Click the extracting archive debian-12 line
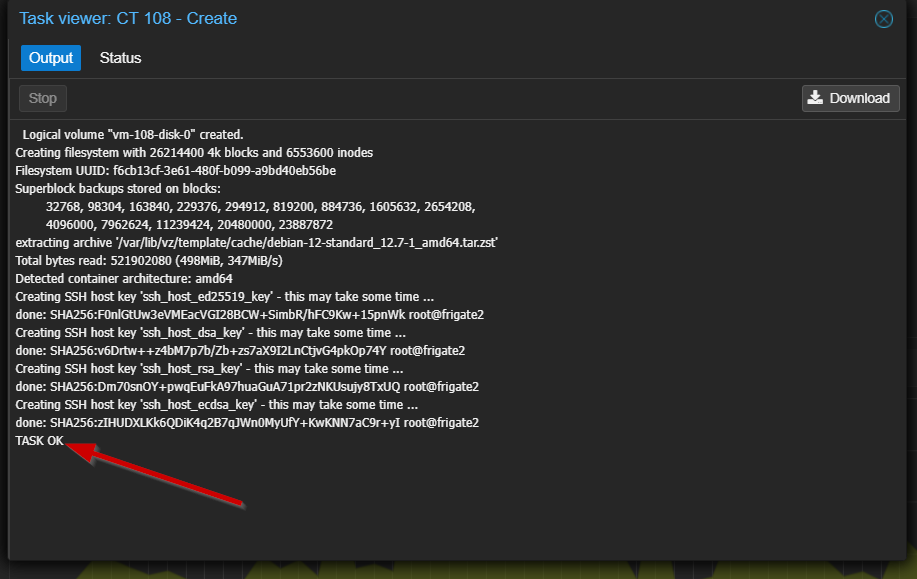Viewport: 917px width, 579px height. click(257, 243)
